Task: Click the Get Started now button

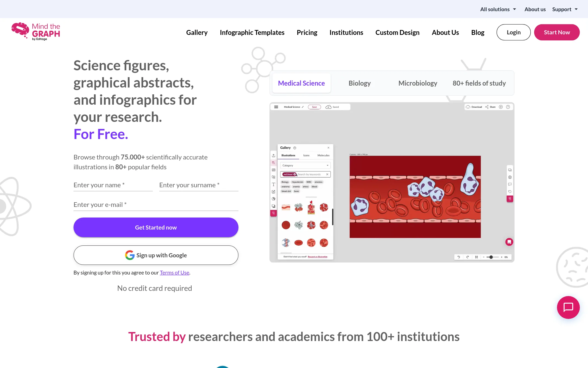Action: [156, 227]
